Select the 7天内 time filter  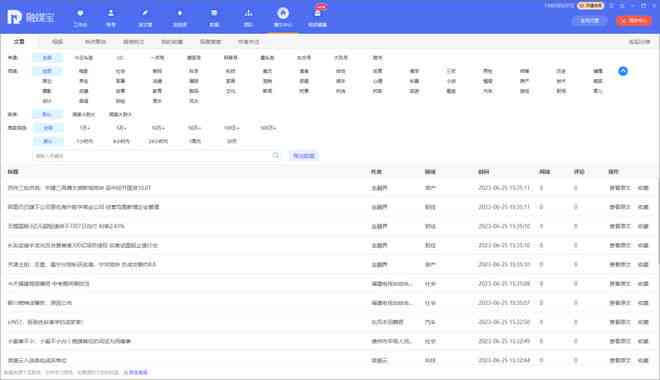coord(194,141)
